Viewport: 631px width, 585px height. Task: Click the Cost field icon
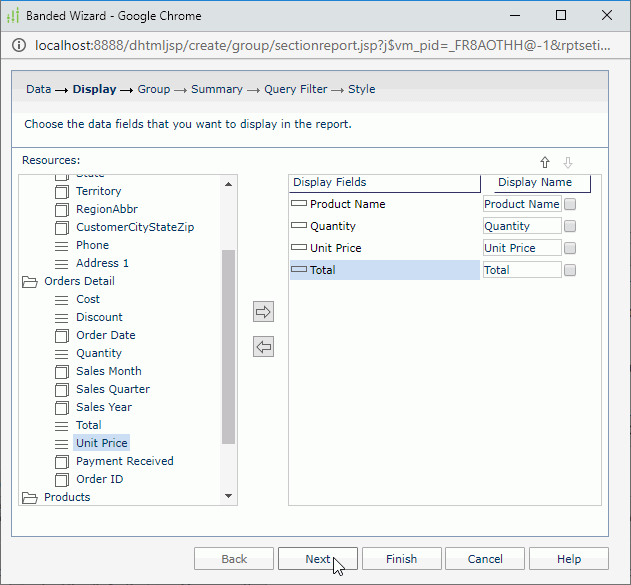coord(62,299)
